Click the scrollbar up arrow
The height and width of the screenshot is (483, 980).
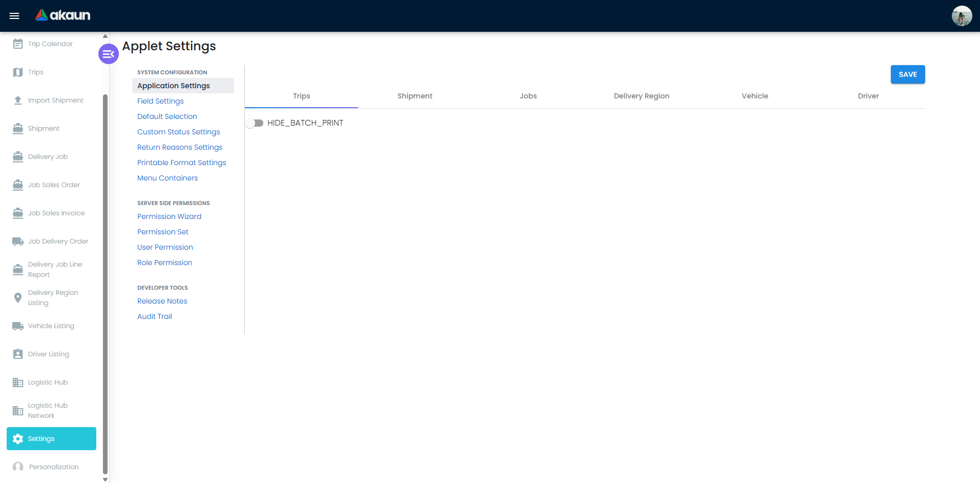pos(105,35)
